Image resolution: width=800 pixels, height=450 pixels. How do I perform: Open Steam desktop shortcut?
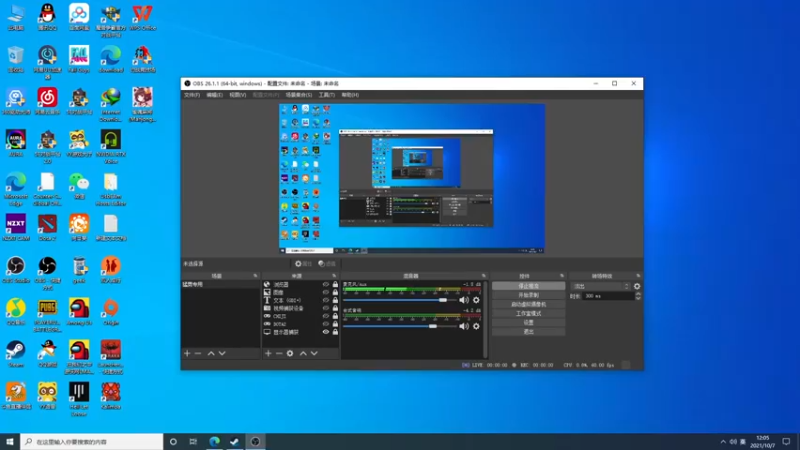point(16,354)
